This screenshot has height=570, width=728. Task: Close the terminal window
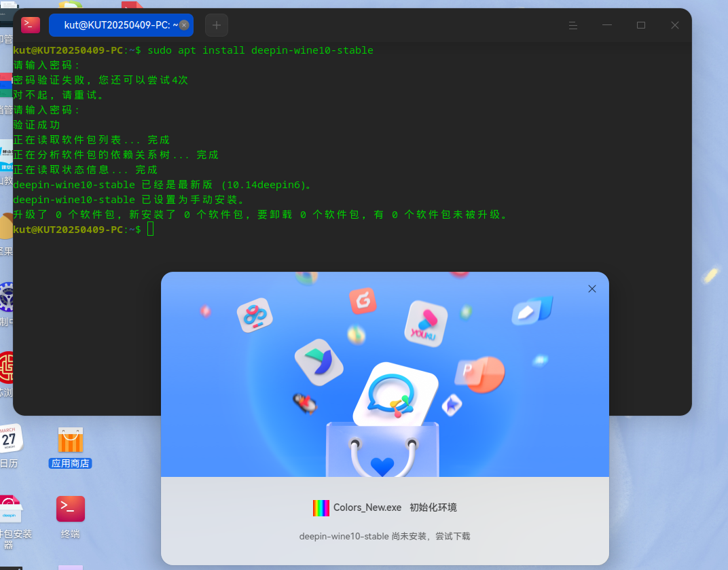click(674, 25)
